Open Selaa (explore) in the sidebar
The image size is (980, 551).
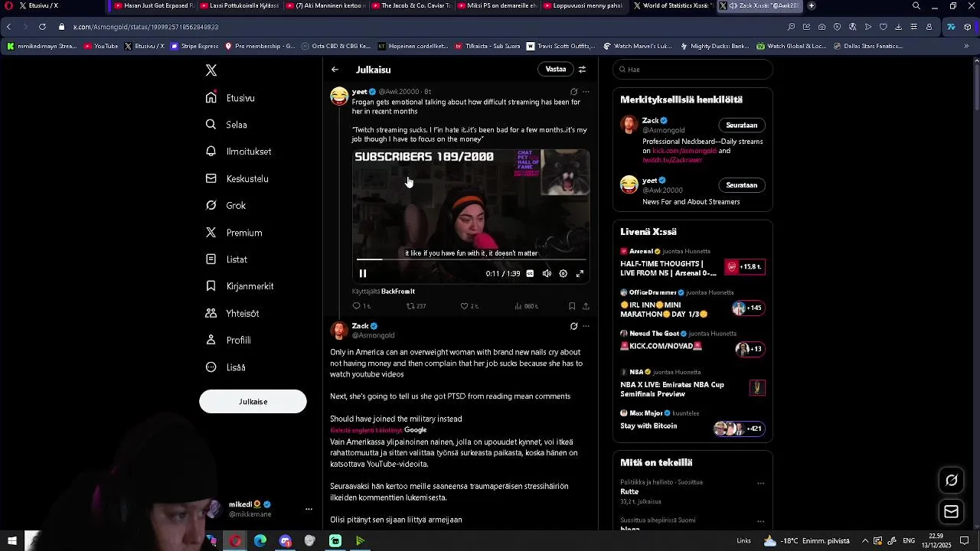(227, 125)
